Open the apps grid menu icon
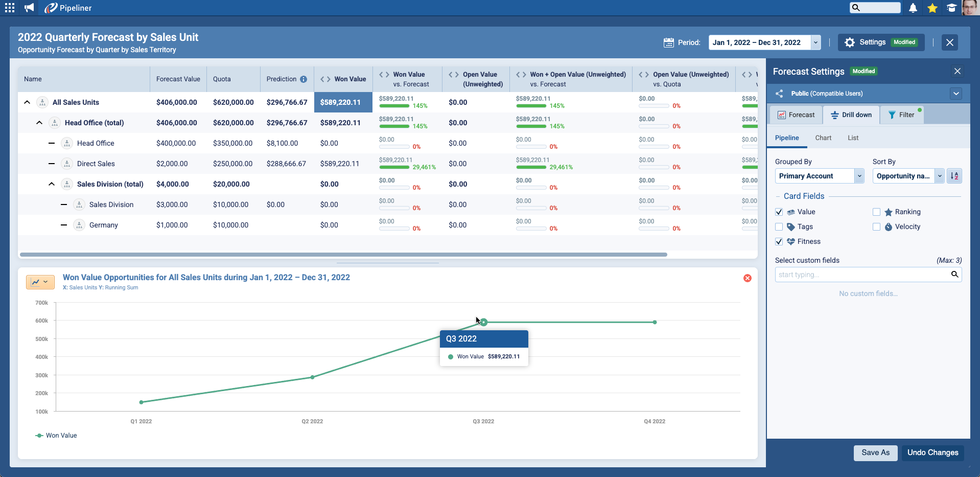980x477 pixels. pyautogui.click(x=10, y=8)
